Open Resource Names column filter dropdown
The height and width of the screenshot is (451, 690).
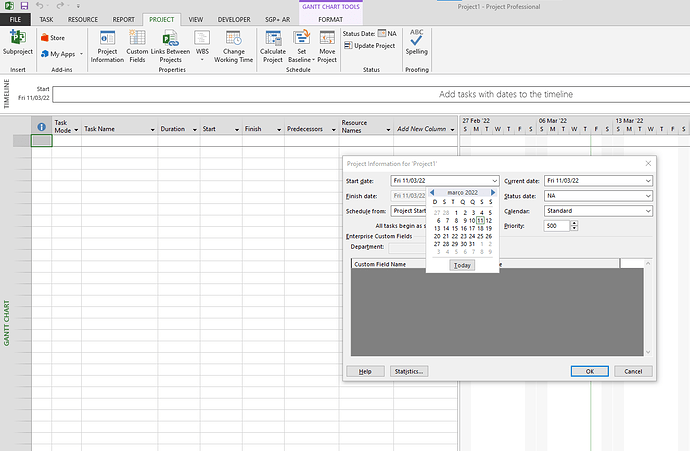point(388,130)
